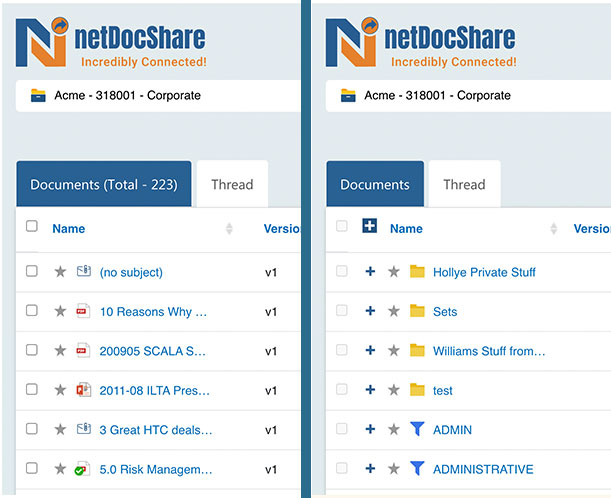Click the netDocShare logo in left panel
Screen dimensions: 611x498
point(111,42)
